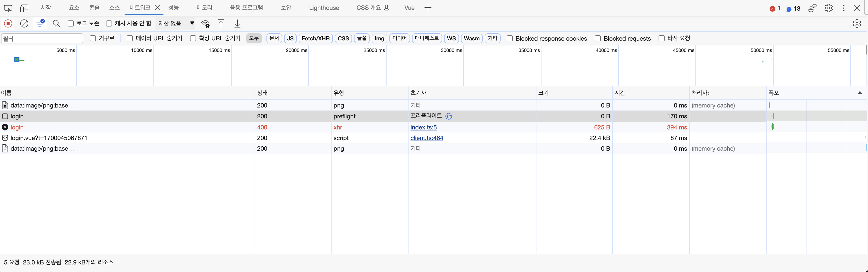Activate the inspect element picker icon
The height and width of the screenshot is (272, 868).
[x=8, y=8]
